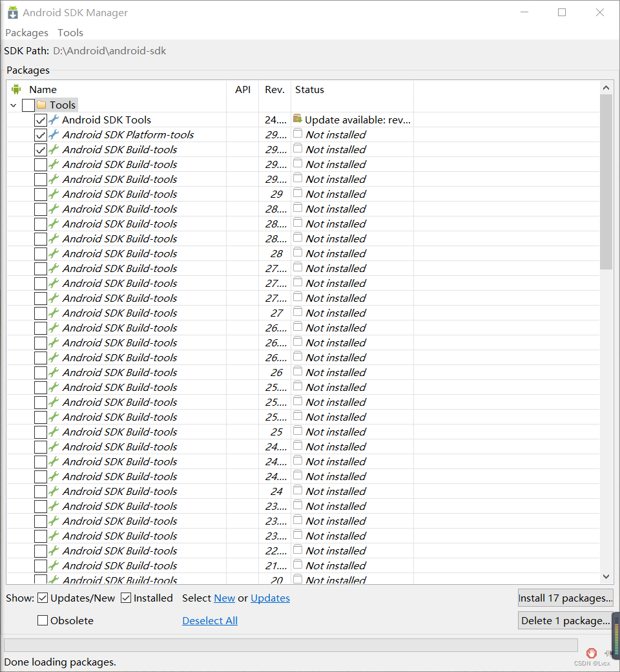This screenshot has height=672, width=620.
Task: Disable the Updates/New show filter
Action: point(43,598)
